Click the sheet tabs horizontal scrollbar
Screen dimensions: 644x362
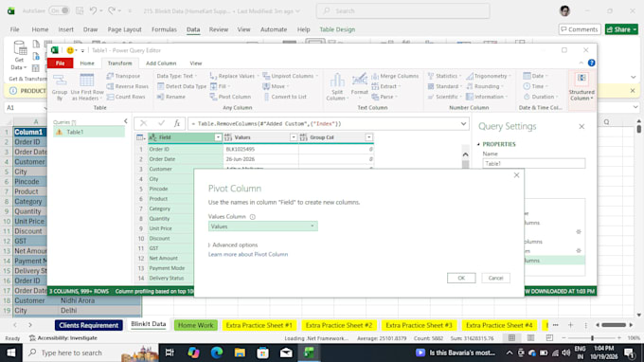(x=614, y=325)
